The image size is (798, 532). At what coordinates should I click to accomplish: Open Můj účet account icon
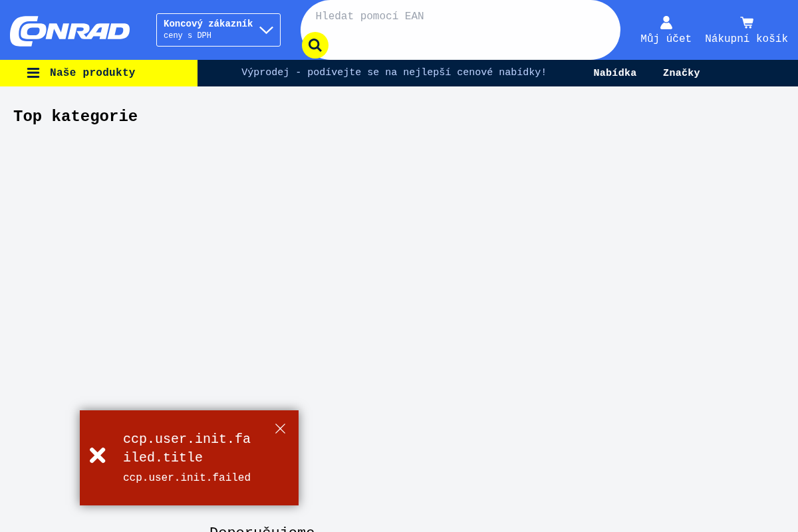point(666,23)
